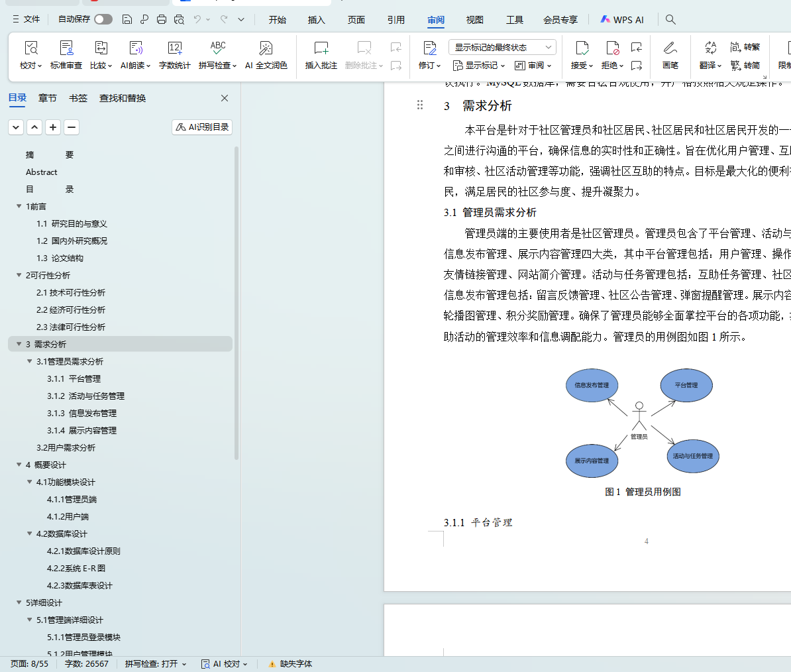Screen dimensions: 791x672
Task: Click the AI识别目录 button
Action: click(202, 127)
